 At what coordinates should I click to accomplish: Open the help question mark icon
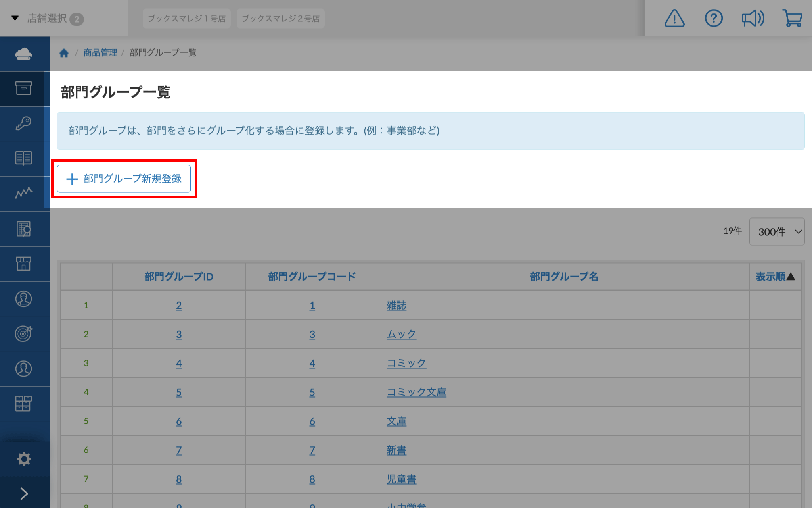(x=714, y=18)
